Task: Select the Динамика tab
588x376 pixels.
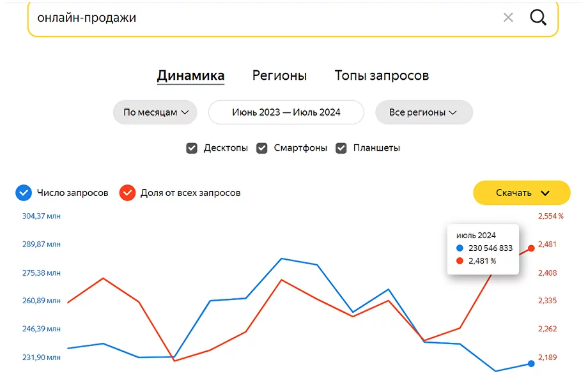Action: click(190, 76)
